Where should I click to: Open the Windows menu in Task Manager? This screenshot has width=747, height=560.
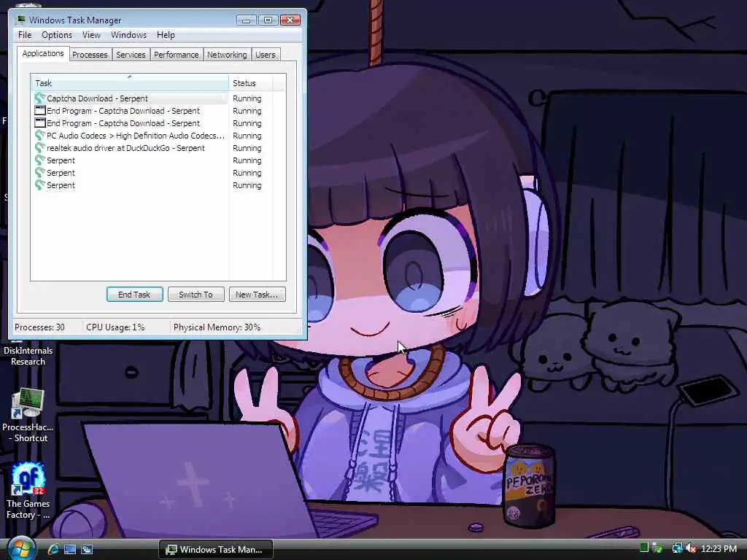pyautogui.click(x=128, y=35)
